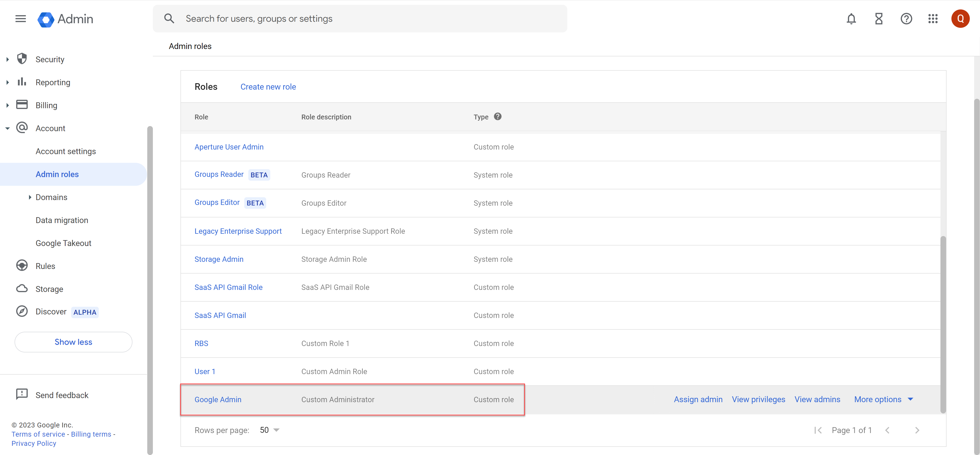This screenshot has height=455, width=980.
Task: Expand the Domains submenu arrow
Action: [30, 197]
